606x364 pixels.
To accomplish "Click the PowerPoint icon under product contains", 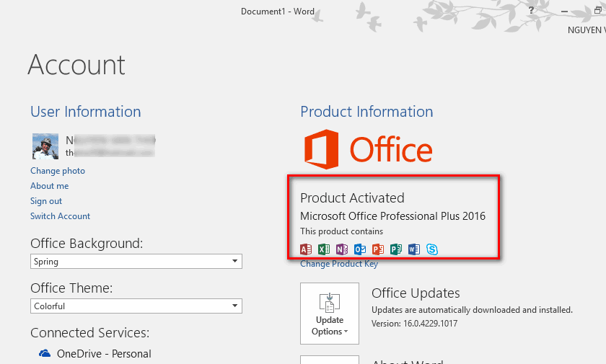I will (x=378, y=249).
